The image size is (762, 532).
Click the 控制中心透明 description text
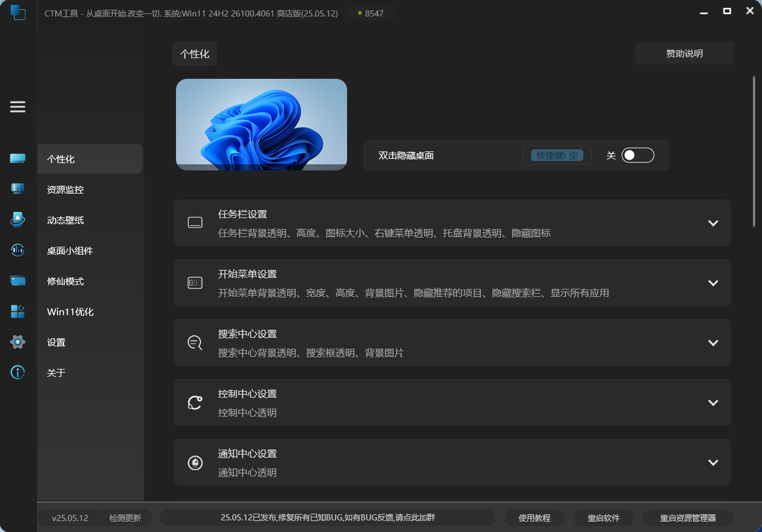click(x=247, y=412)
